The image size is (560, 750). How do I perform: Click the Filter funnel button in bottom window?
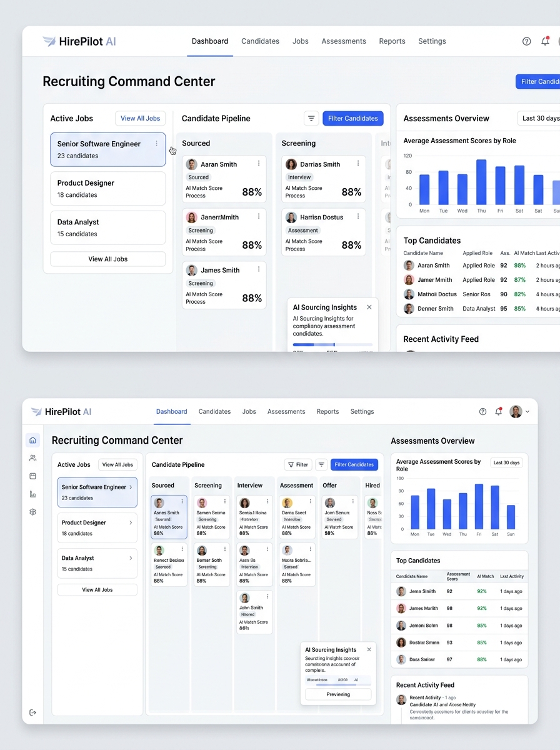(298, 464)
